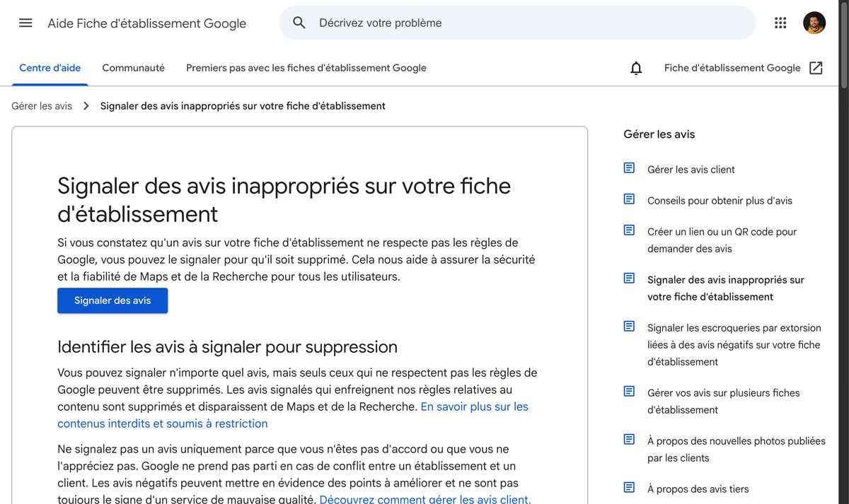Open sidebar article Conseils pour obtenir plus d'avis
849x504 pixels.
point(720,201)
